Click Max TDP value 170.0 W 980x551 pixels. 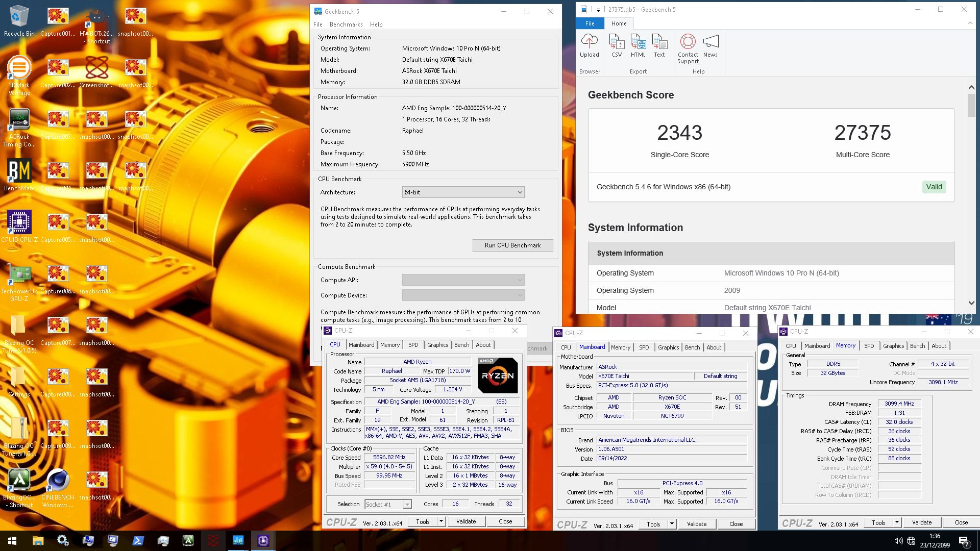click(x=460, y=371)
